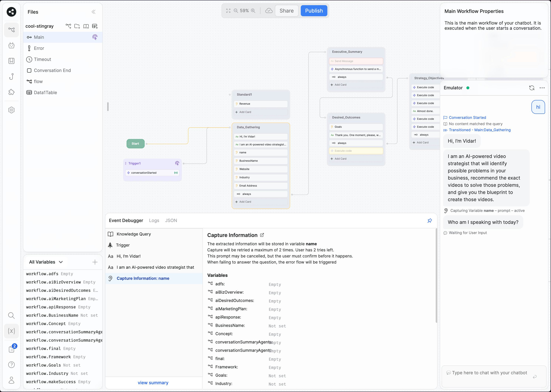Image resolution: width=551 pixels, height=392 pixels.
Task: Open the Integrations puzzle icon
Action: click(11, 92)
